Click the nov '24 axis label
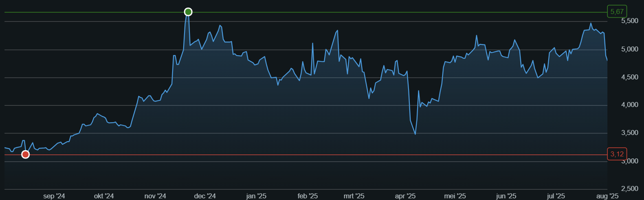 coord(155,196)
